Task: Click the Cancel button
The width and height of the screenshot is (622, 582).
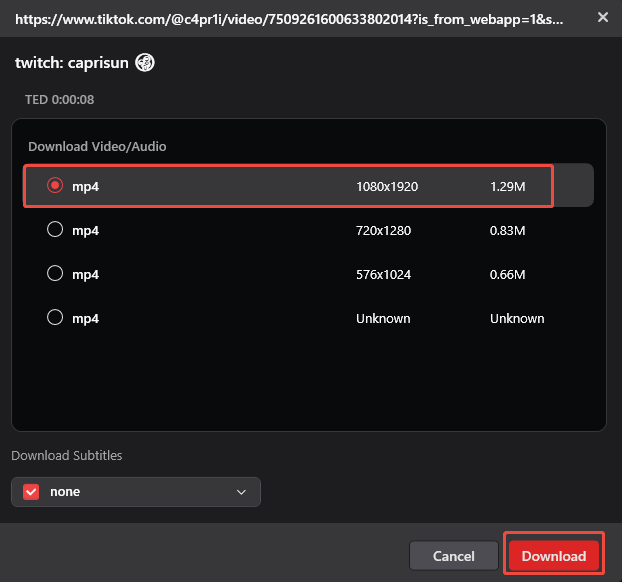Action: [453, 556]
